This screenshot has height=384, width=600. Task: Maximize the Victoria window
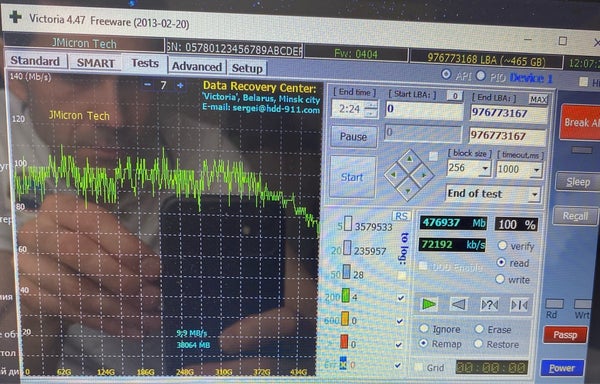click(562, 41)
